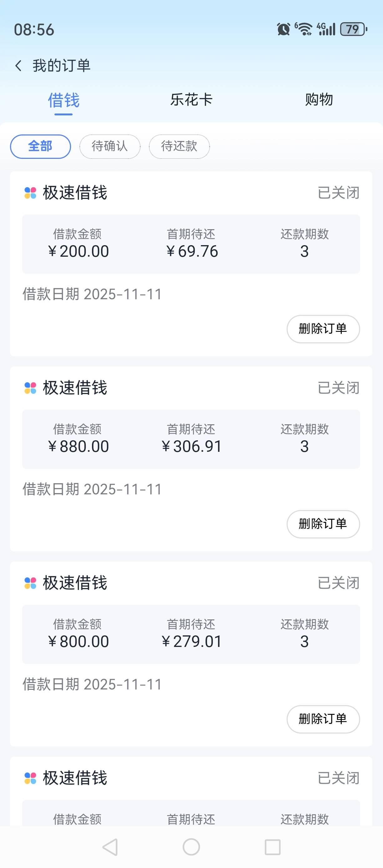
Task: Switch to the 购物 tab
Action: click(319, 100)
